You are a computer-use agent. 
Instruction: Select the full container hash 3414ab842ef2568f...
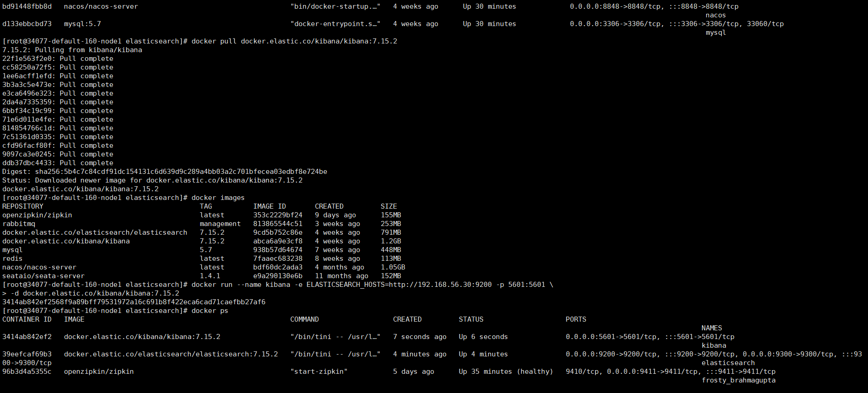(x=134, y=302)
